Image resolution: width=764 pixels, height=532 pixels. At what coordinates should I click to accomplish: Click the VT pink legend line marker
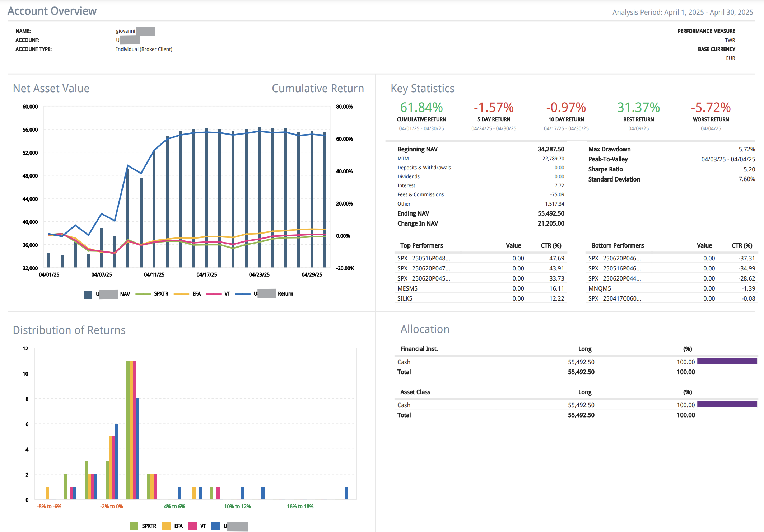[x=213, y=294]
